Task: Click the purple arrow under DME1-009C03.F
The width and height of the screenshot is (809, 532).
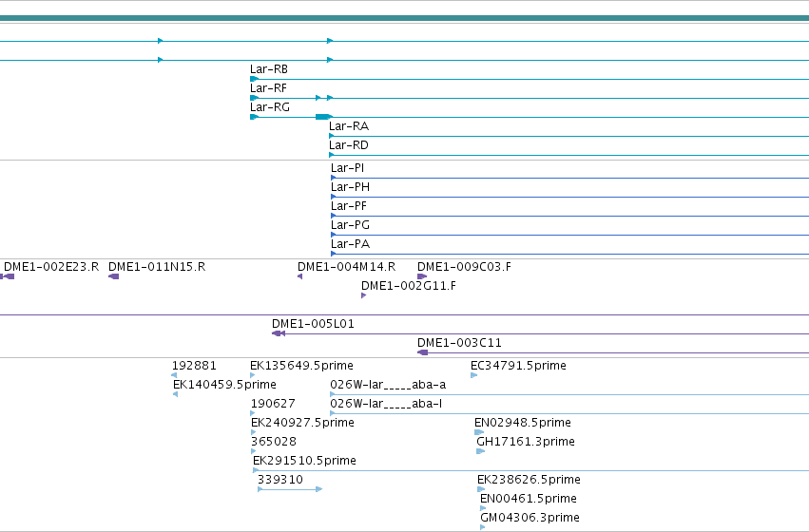Action: point(422,276)
